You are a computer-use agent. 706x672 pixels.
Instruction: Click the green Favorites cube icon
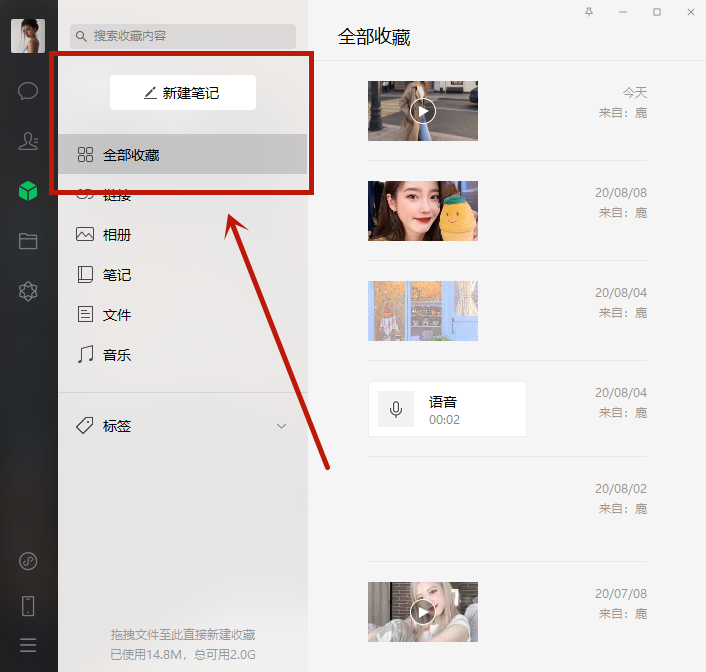click(28, 191)
